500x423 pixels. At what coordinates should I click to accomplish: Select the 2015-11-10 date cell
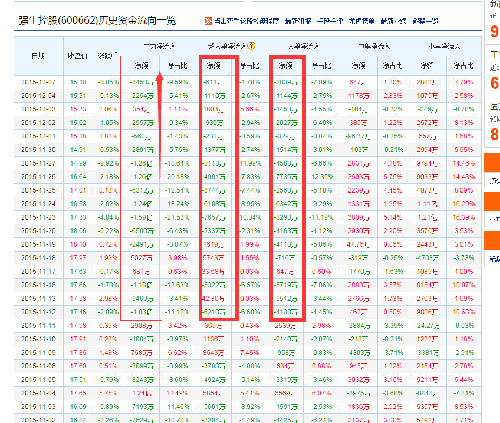point(38,339)
